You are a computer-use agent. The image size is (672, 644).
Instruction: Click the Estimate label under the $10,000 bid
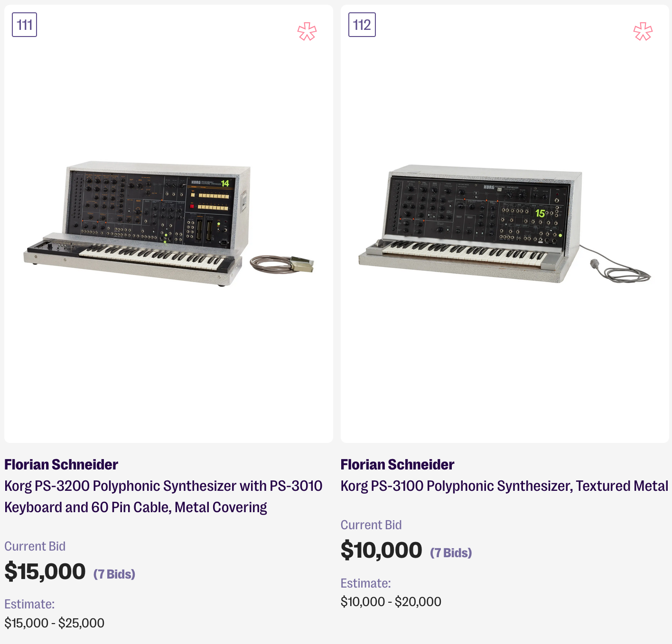click(x=365, y=583)
